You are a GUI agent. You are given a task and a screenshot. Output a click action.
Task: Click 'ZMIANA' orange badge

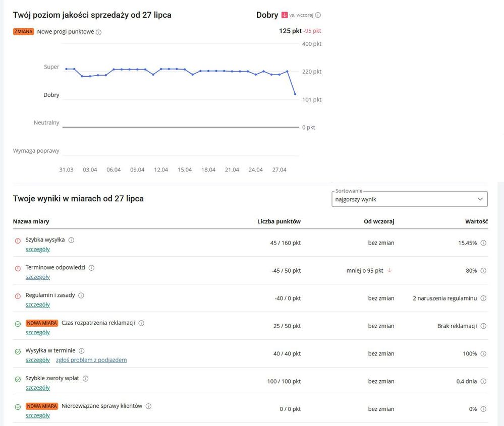(24, 31)
